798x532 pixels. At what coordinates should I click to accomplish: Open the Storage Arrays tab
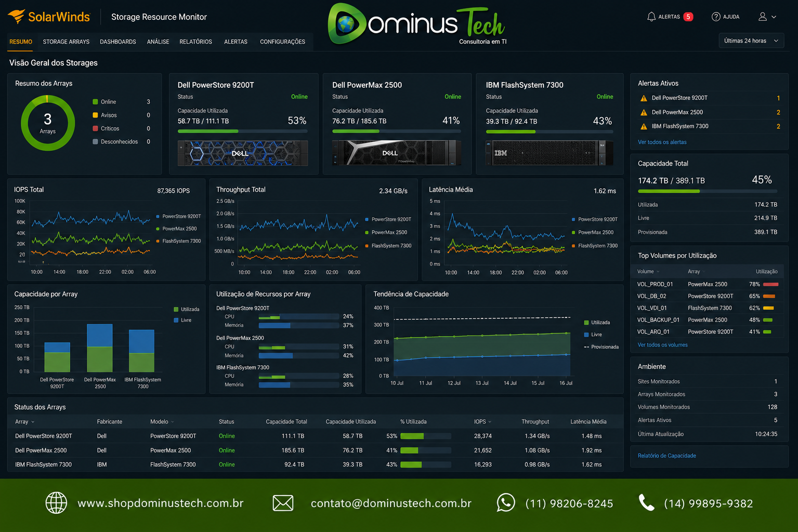pyautogui.click(x=66, y=42)
